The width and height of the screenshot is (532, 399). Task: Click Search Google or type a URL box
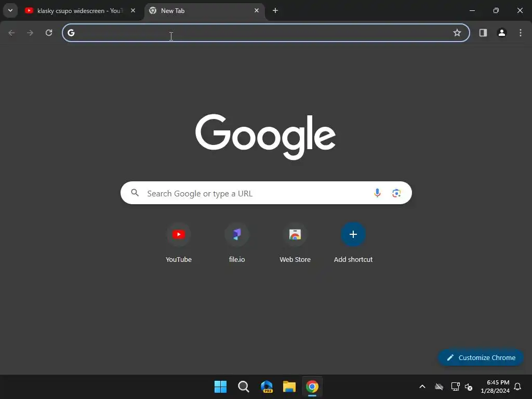[x=266, y=193]
